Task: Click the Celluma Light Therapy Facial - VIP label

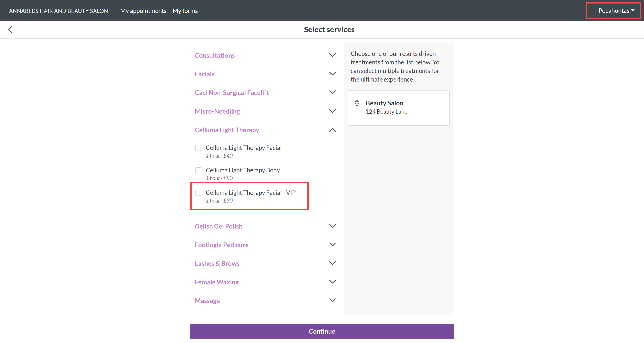Action: [x=251, y=193]
